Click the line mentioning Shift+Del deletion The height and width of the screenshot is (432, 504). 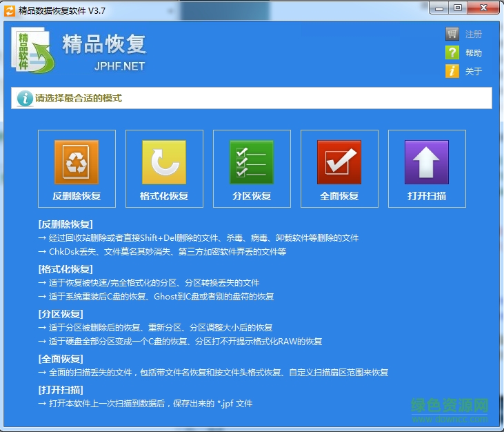pyautogui.click(x=199, y=238)
